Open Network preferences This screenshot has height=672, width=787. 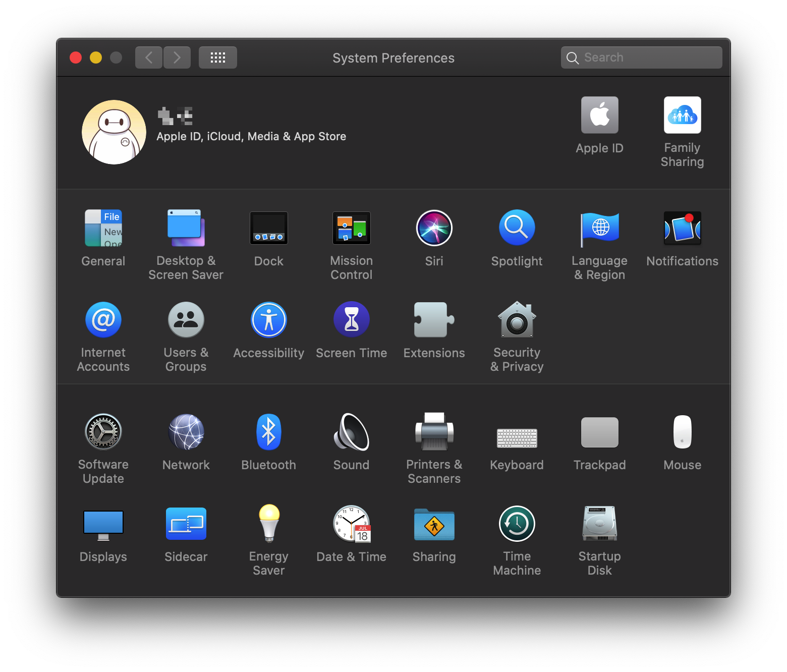tap(186, 432)
